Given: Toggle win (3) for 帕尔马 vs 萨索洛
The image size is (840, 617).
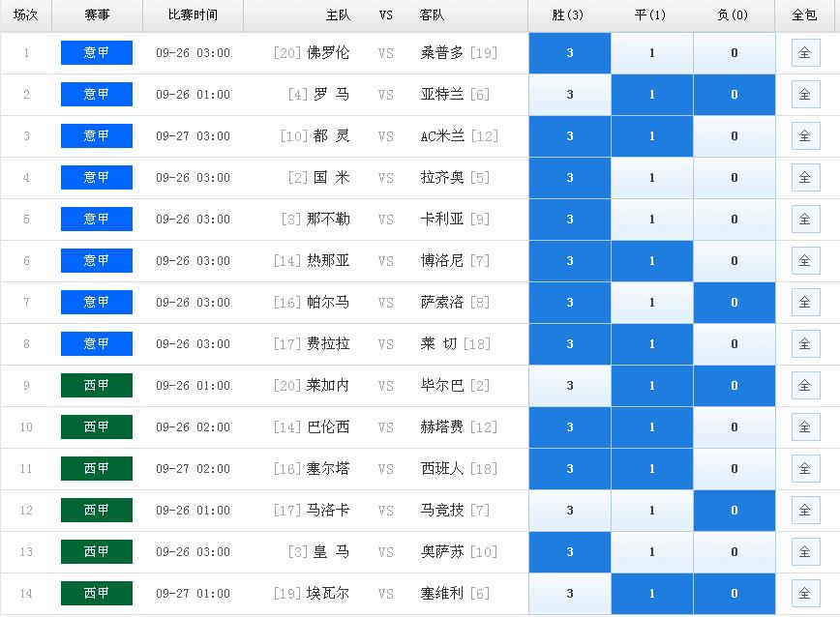Looking at the screenshot, I should 569,303.
